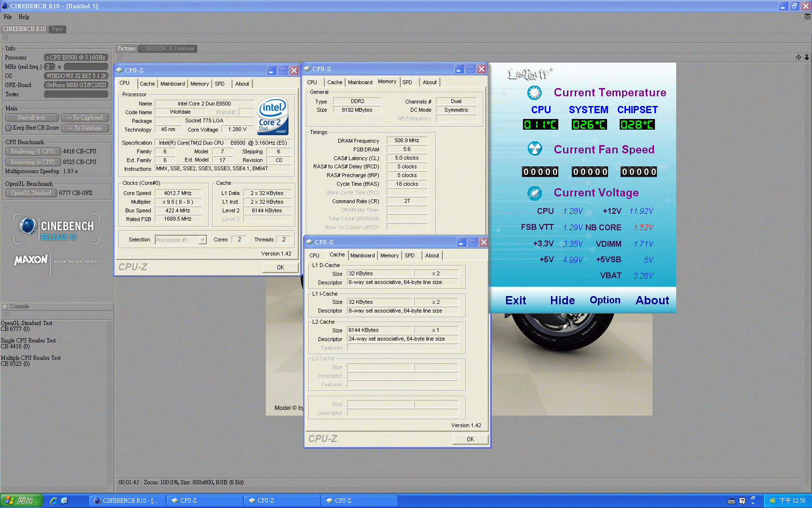Viewport: 812px width, 508px height.
Task: Click the CPU-Z icon in Memory window title
Action: pos(307,69)
